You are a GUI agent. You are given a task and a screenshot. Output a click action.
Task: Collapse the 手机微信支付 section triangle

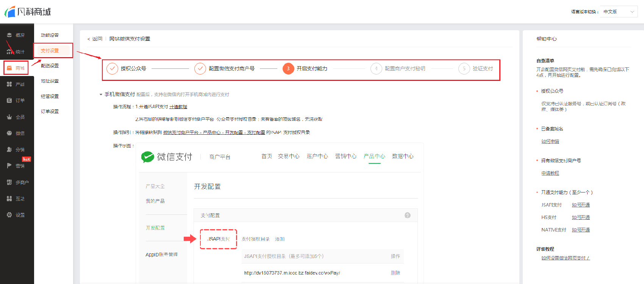pos(101,95)
